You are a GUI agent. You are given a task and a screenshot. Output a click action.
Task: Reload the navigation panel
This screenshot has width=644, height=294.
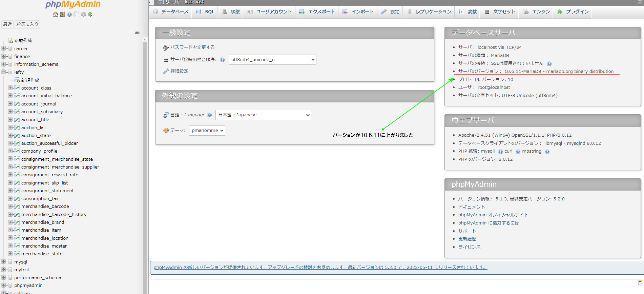pyautogui.click(x=90, y=14)
